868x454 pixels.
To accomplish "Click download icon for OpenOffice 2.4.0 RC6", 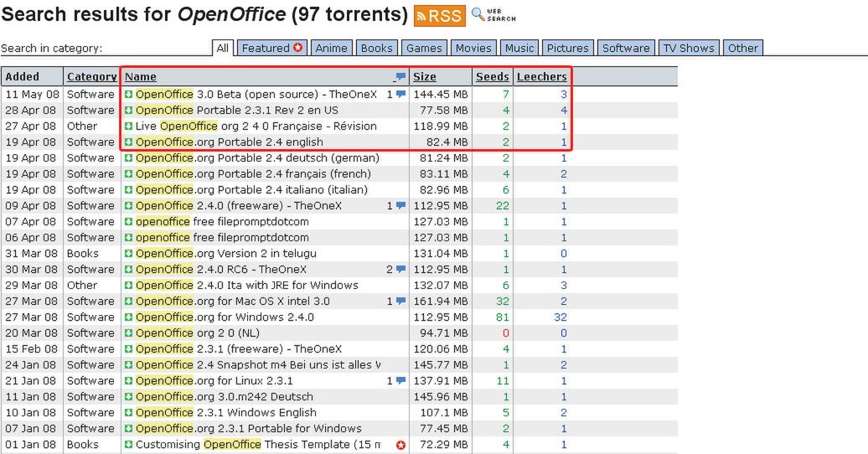I will tap(128, 270).
